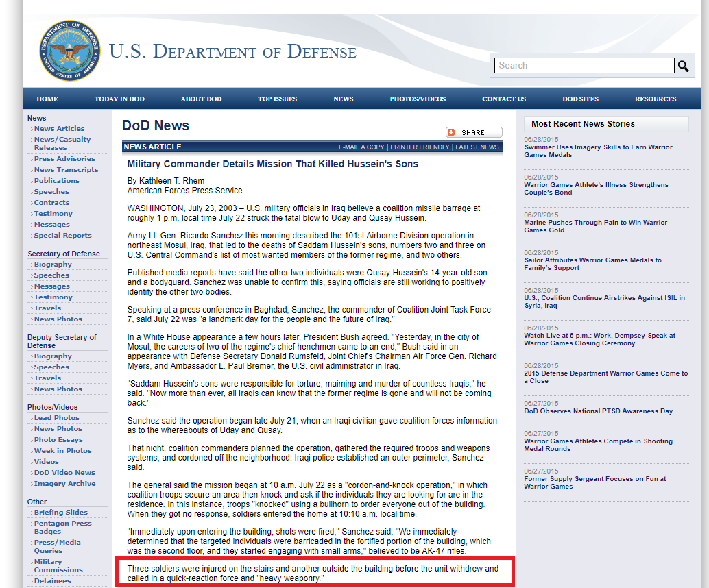Open Videos sidebar link

click(x=47, y=461)
